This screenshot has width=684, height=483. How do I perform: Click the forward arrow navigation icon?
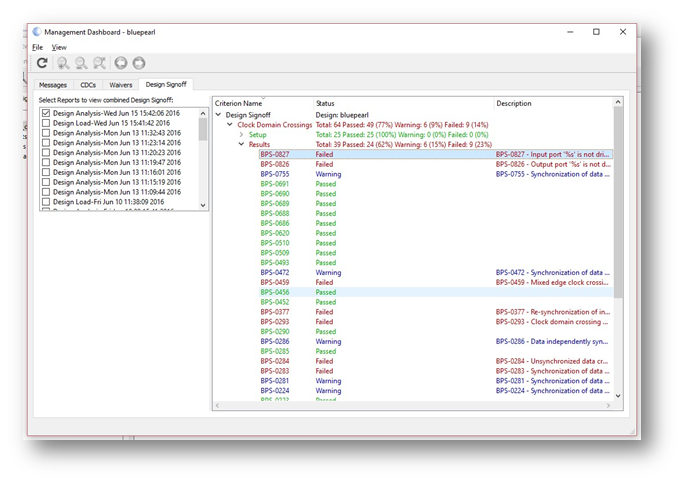coord(139,63)
